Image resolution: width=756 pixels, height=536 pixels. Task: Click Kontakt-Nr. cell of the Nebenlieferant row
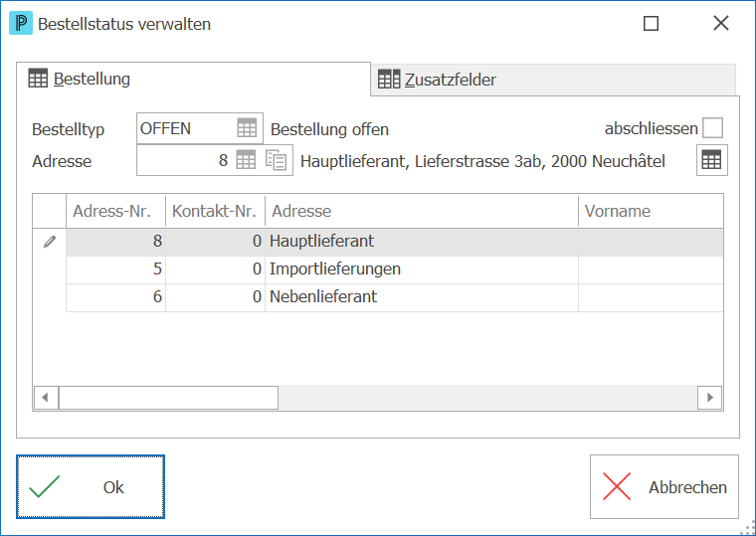(215, 297)
